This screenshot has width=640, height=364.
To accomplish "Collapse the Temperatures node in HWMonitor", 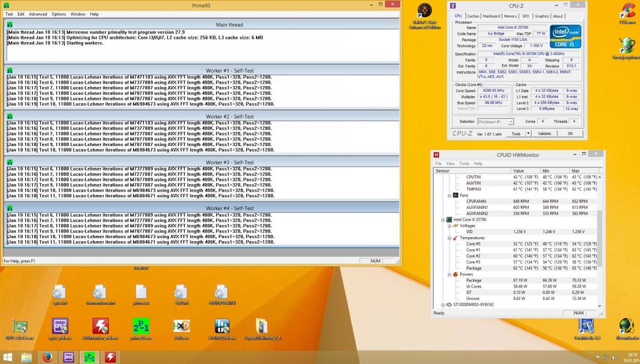I will click(x=450, y=238).
